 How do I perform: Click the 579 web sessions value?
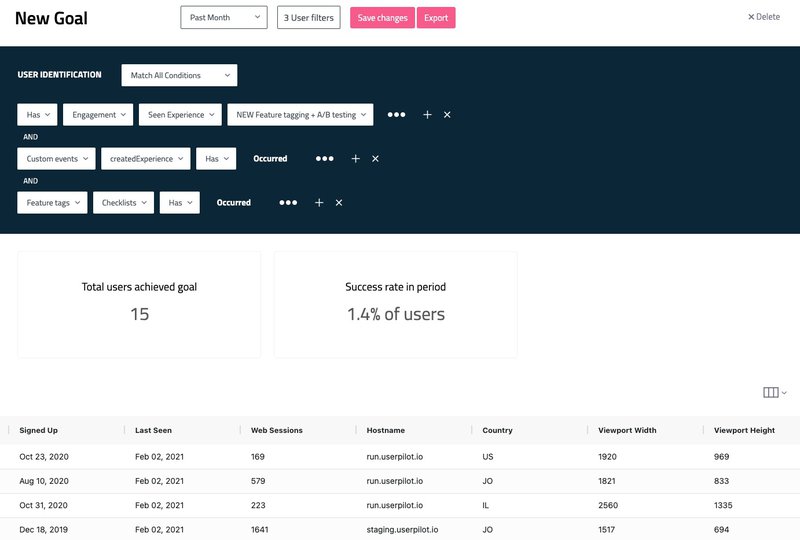(x=258, y=481)
